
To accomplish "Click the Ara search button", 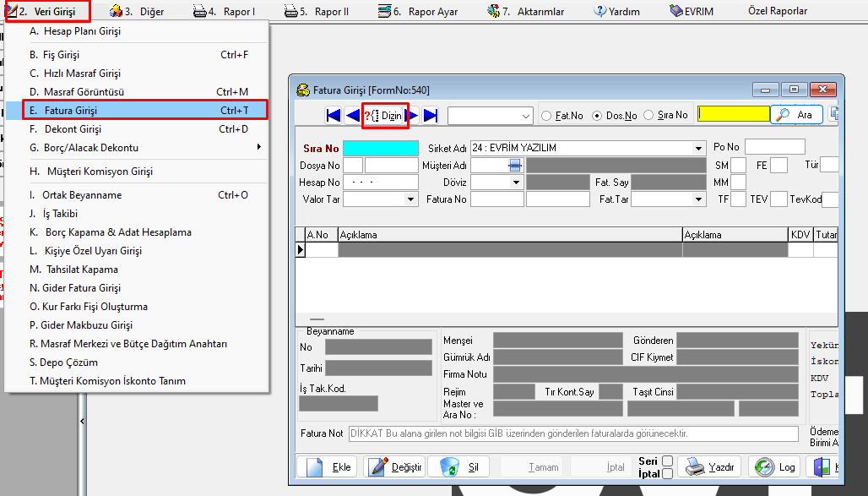I will tap(796, 115).
